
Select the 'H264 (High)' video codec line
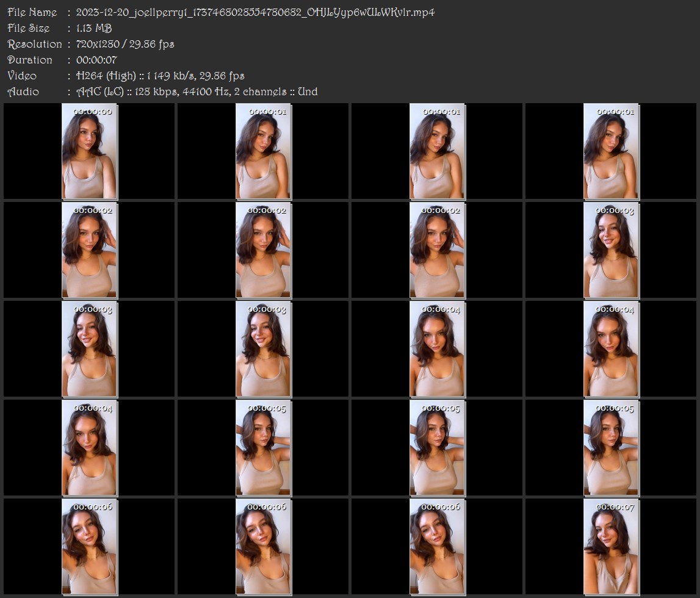tap(161, 76)
